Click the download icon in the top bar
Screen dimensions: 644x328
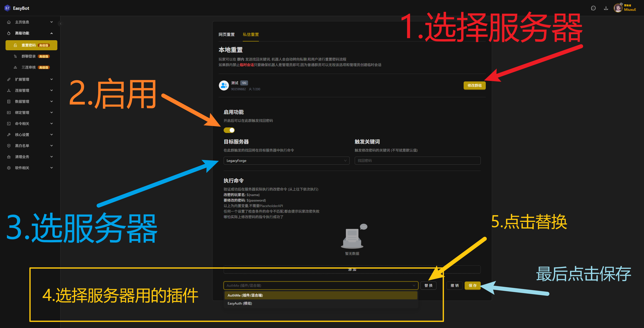pyautogui.click(x=606, y=8)
